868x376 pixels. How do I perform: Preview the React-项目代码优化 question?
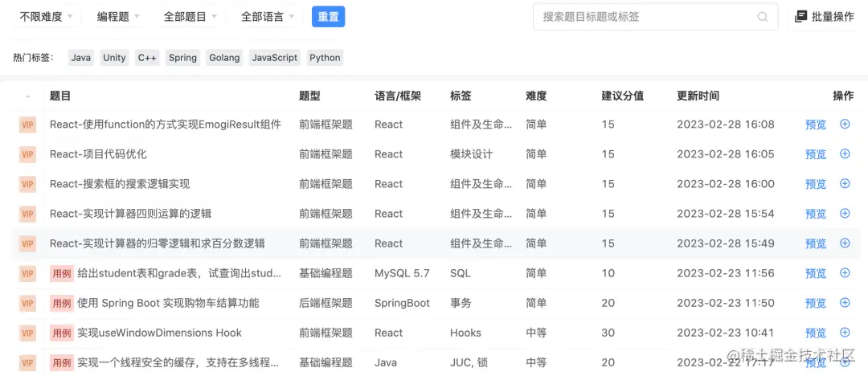coord(816,154)
